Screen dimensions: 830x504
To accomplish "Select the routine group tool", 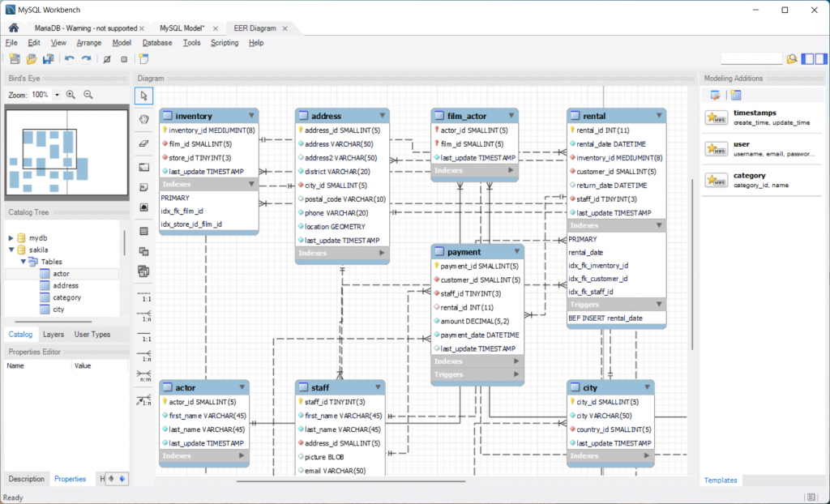I will tap(144, 271).
